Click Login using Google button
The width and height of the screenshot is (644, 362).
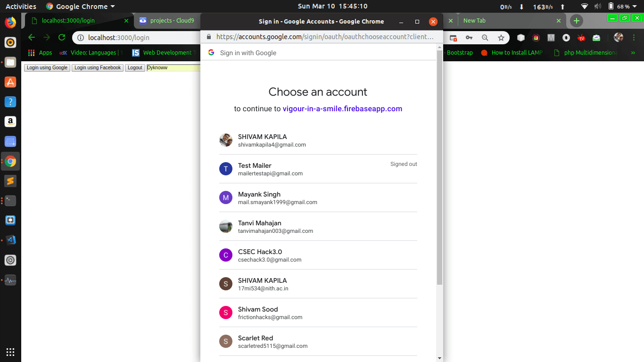point(47,68)
